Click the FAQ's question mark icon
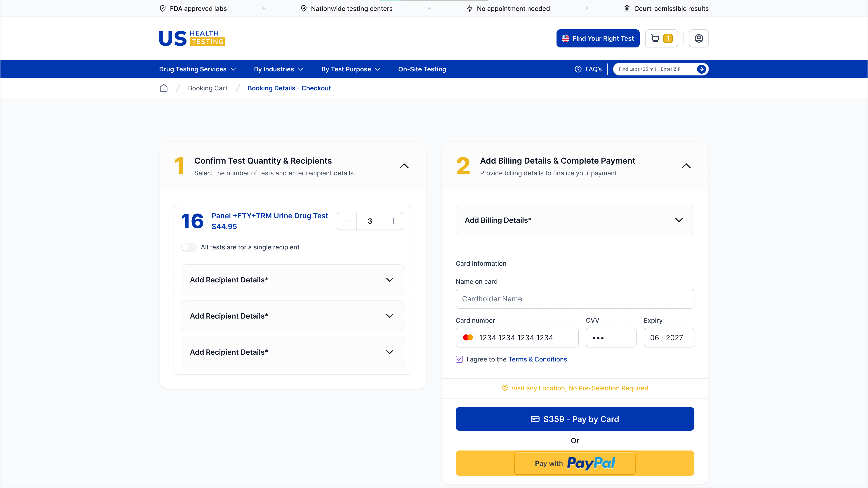 point(578,69)
